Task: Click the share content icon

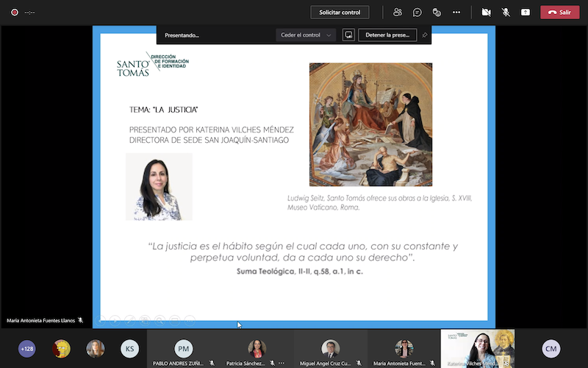Action: 526,13
